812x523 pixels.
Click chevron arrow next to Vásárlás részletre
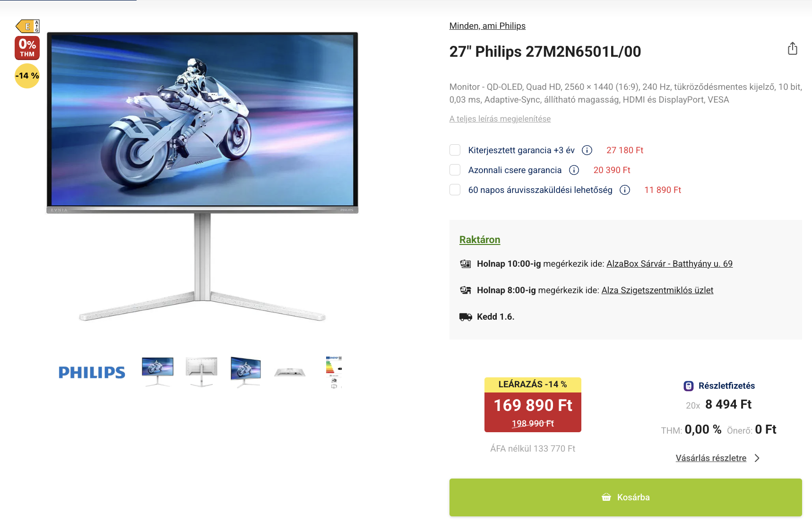[x=757, y=458]
